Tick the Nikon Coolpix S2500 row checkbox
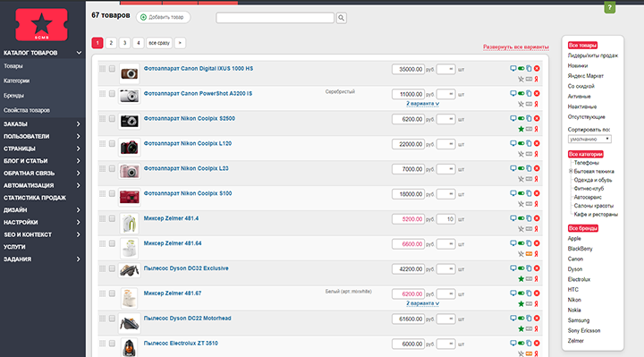644x357 pixels. [112, 119]
